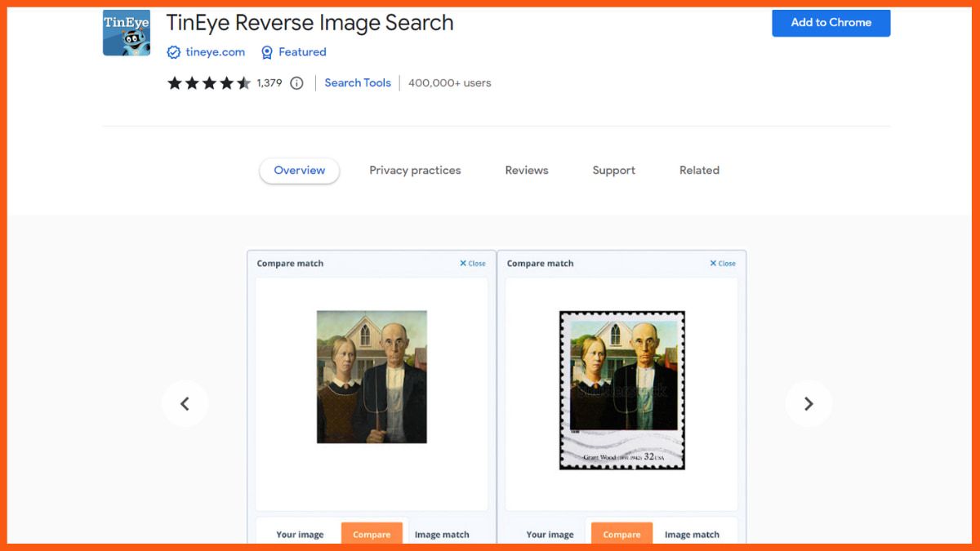Open the Reviews tab
This screenshot has height=551, width=980.
click(527, 171)
